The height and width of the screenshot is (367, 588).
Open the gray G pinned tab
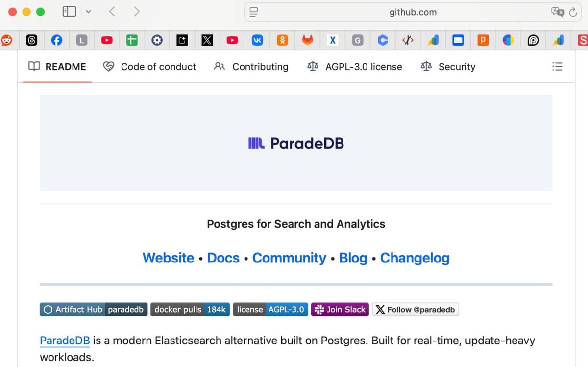[x=358, y=40]
